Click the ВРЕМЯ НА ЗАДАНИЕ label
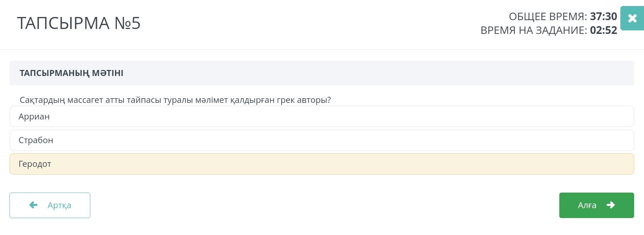The width and height of the screenshot is (644, 235). [x=534, y=30]
